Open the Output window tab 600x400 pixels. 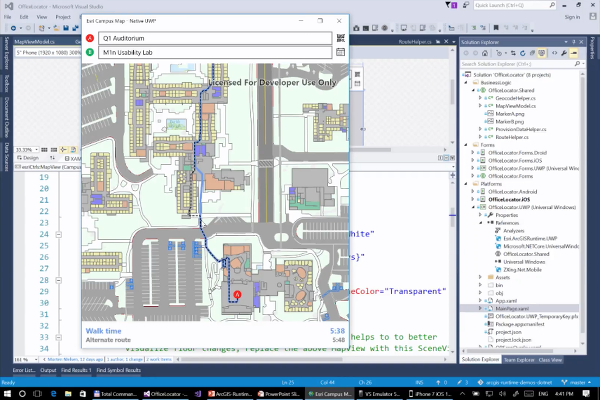click(x=48, y=370)
